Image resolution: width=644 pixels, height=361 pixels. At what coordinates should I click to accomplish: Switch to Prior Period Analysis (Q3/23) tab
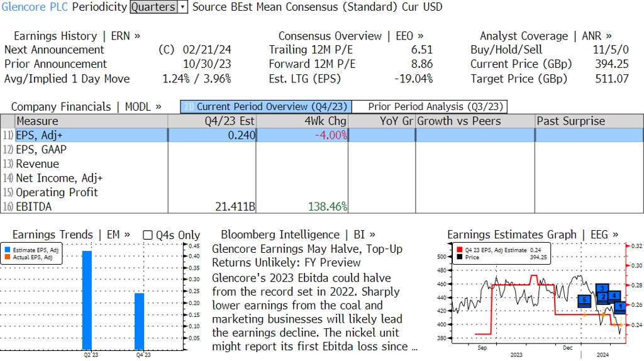click(x=430, y=107)
